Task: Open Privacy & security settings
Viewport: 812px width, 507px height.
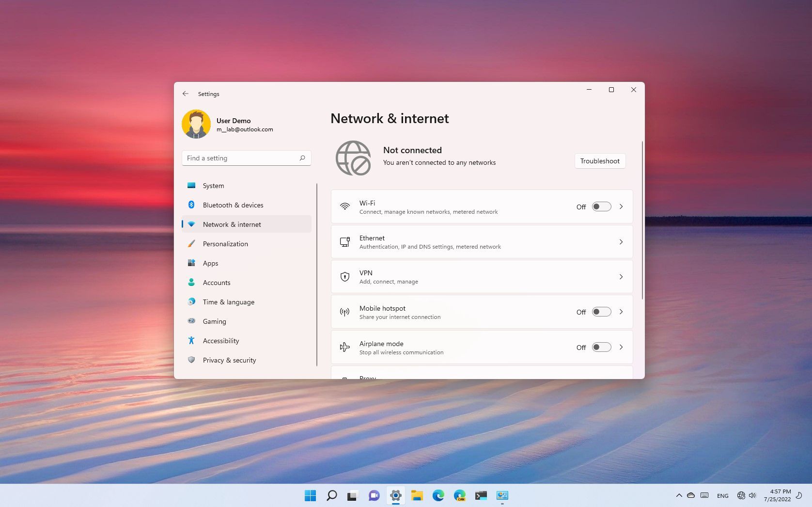Action: click(229, 360)
